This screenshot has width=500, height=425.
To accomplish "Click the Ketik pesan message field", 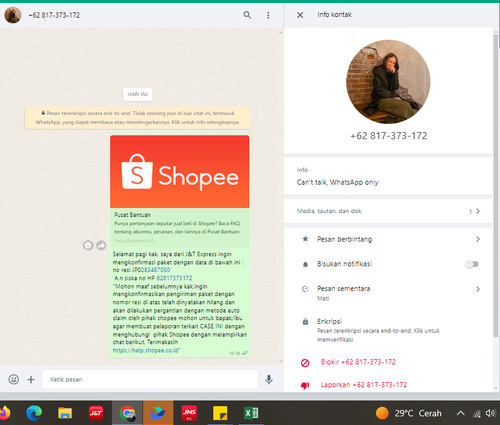I will click(x=150, y=379).
